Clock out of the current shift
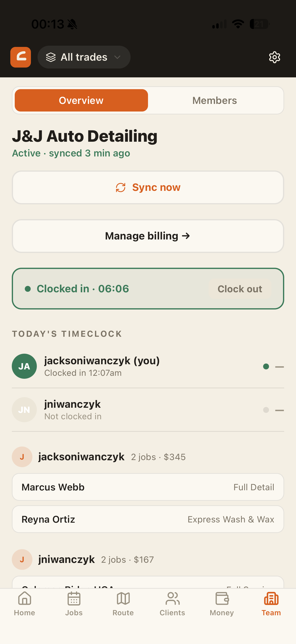296x644 pixels. [x=240, y=289]
